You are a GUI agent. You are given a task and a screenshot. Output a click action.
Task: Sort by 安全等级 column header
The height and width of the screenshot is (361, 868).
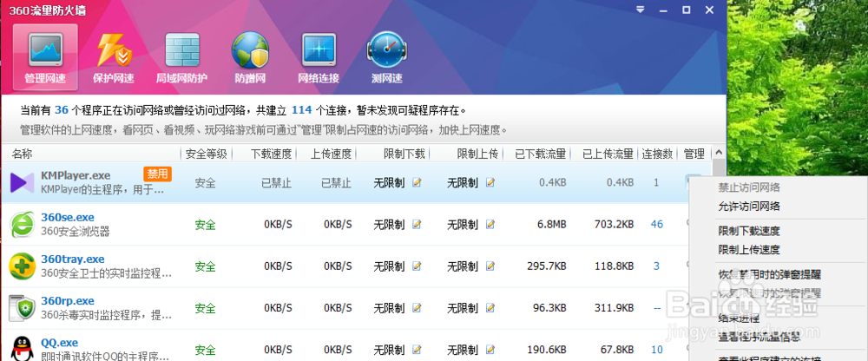(206, 154)
